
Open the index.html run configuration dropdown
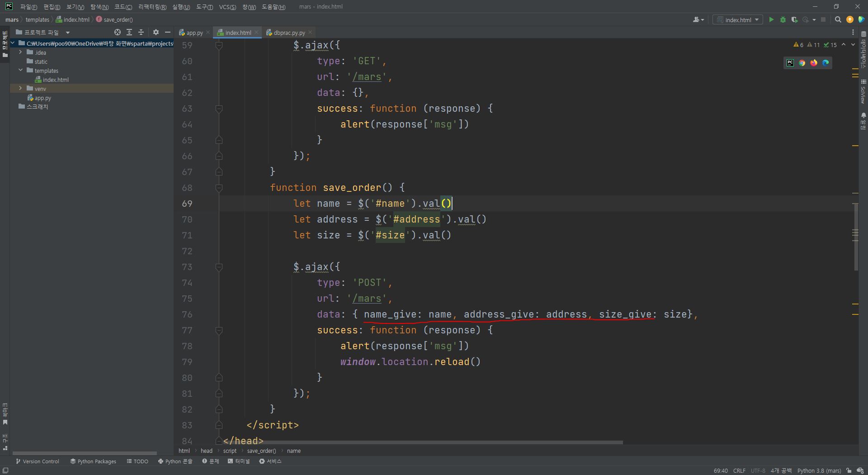click(x=738, y=19)
